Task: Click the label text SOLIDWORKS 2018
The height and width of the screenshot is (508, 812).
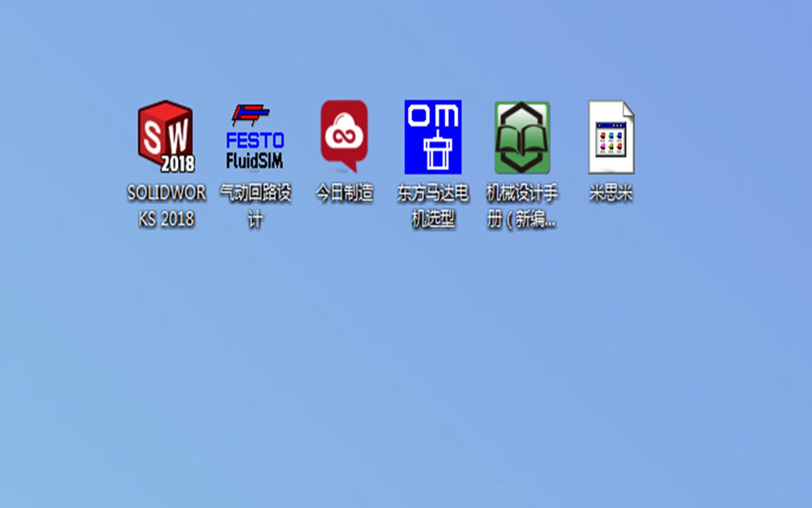Action: (x=166, y=206)
